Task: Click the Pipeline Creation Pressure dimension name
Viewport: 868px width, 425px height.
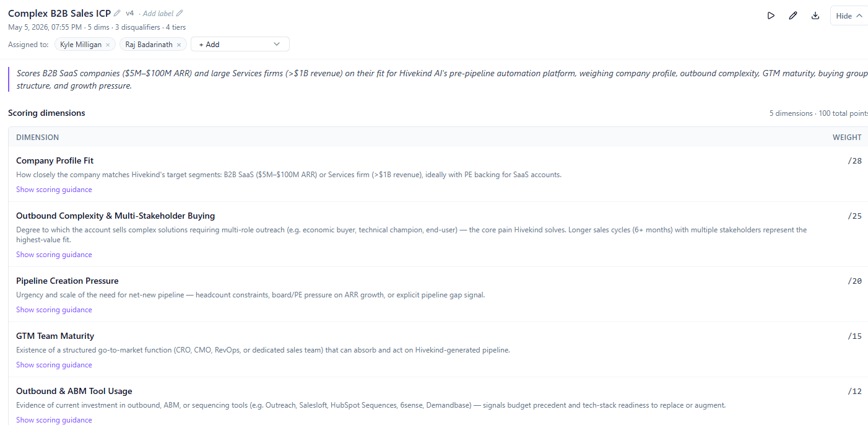Action: click(67, 281)
